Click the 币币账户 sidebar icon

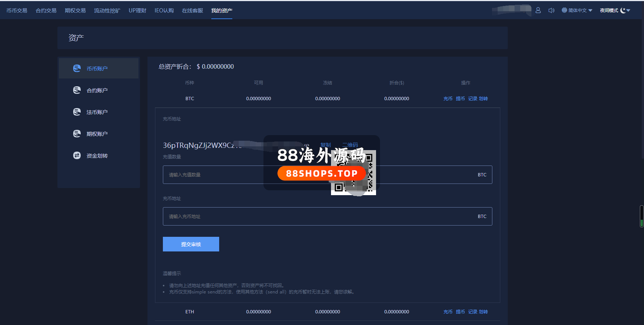point(77,68)
